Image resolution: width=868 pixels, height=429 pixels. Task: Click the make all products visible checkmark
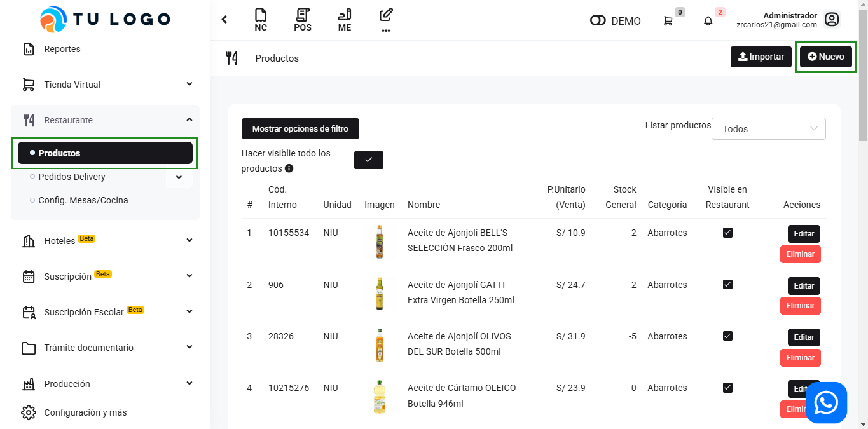tap(369, 160)
